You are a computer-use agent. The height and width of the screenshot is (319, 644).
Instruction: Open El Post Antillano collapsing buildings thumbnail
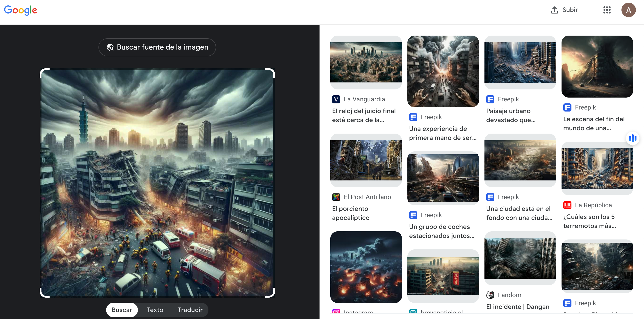click(366, 160)
